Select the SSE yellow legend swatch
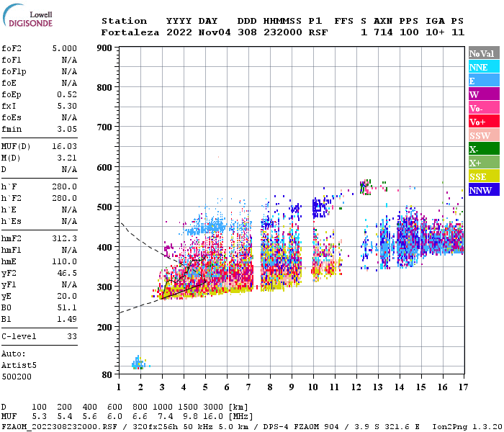 pos(484,176)
